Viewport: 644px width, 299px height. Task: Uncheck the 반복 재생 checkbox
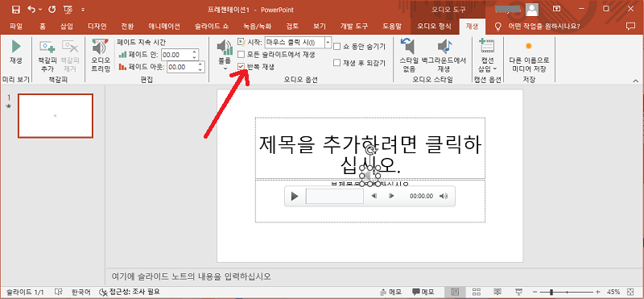point(241,66)
